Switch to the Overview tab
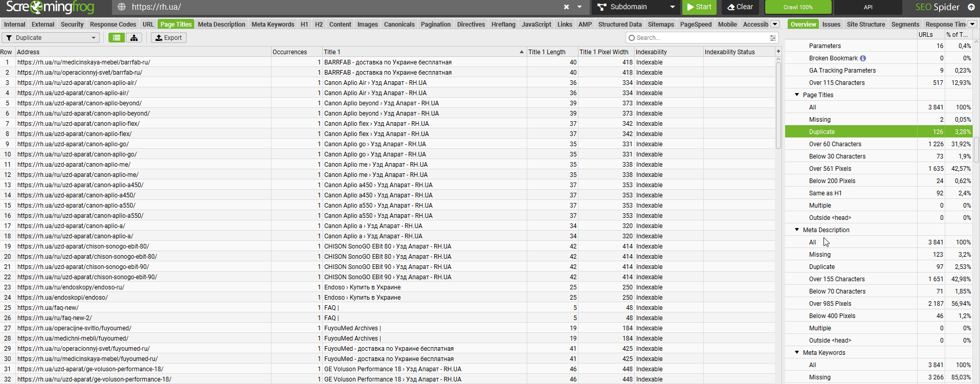 (803, 25)
